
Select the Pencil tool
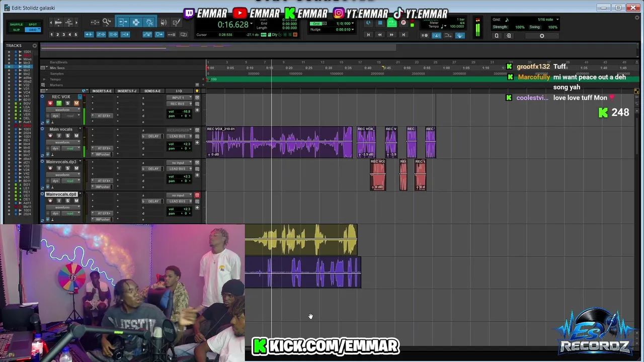click(x=176, y=22)
